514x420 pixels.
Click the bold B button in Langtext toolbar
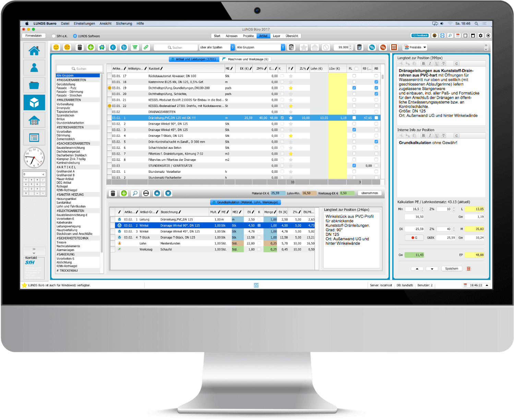coord(423,64)
